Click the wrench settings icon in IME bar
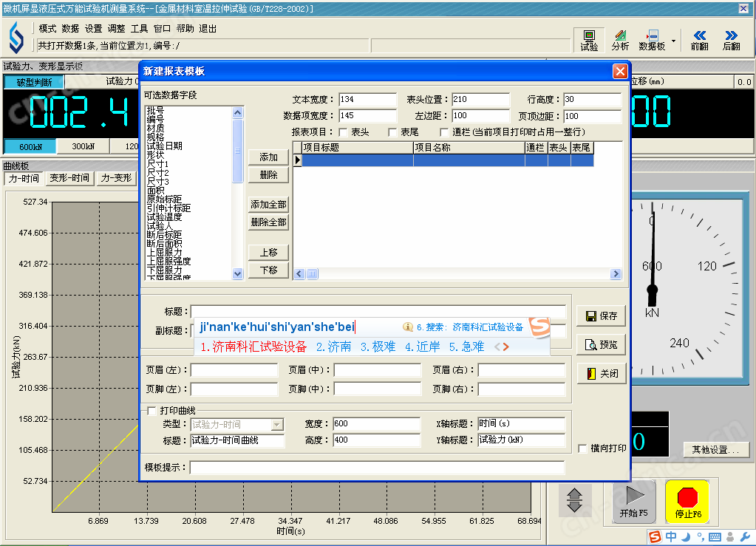This screenshot has width=756, height=546. coord(745,537)
